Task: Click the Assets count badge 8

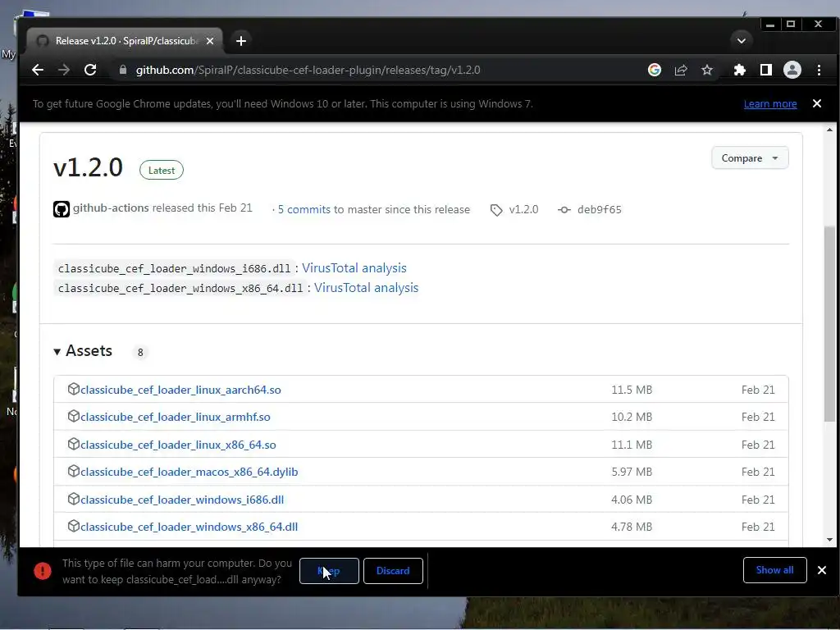Action: tap(140, 353)
